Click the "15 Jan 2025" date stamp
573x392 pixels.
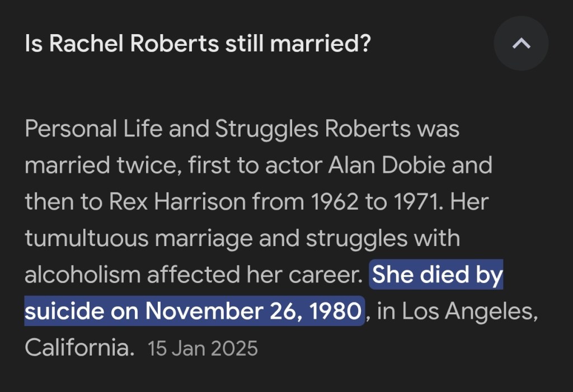pyautogui.click(x=203, y=348)
